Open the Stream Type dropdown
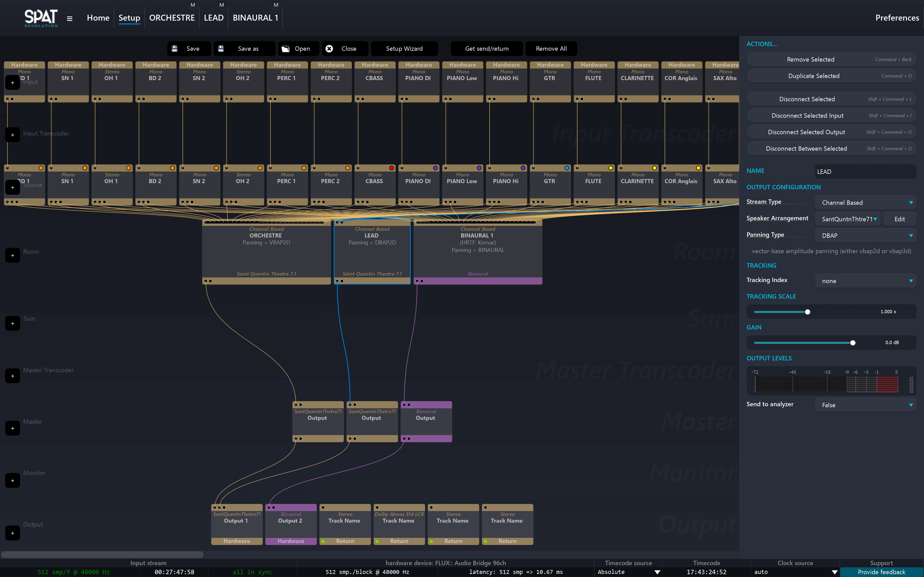 pyautogui.click(x=865, y=203)
